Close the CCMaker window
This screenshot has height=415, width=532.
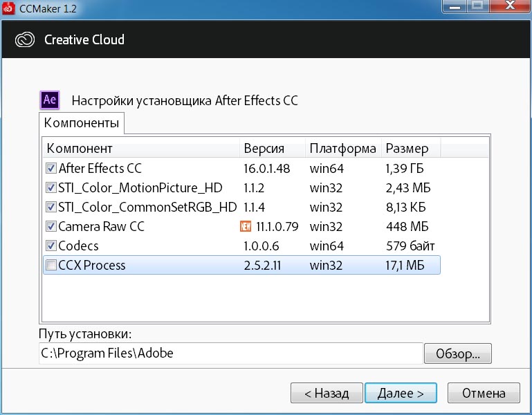click(510, 6)
